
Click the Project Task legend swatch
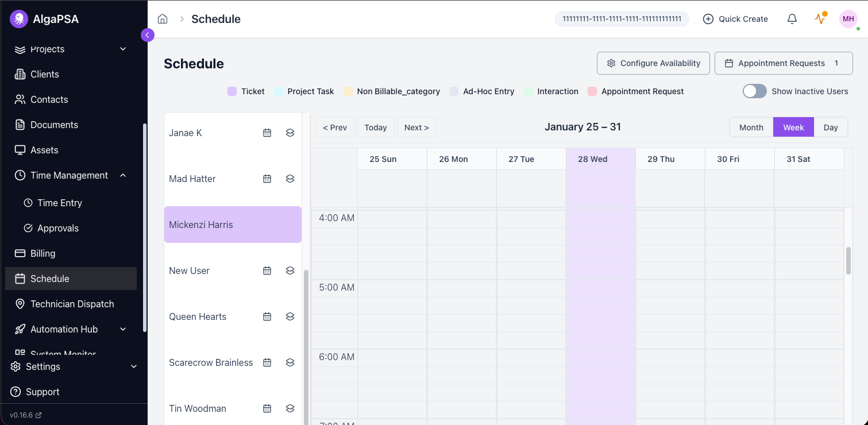pyautogui.click(x=279, y=91)
